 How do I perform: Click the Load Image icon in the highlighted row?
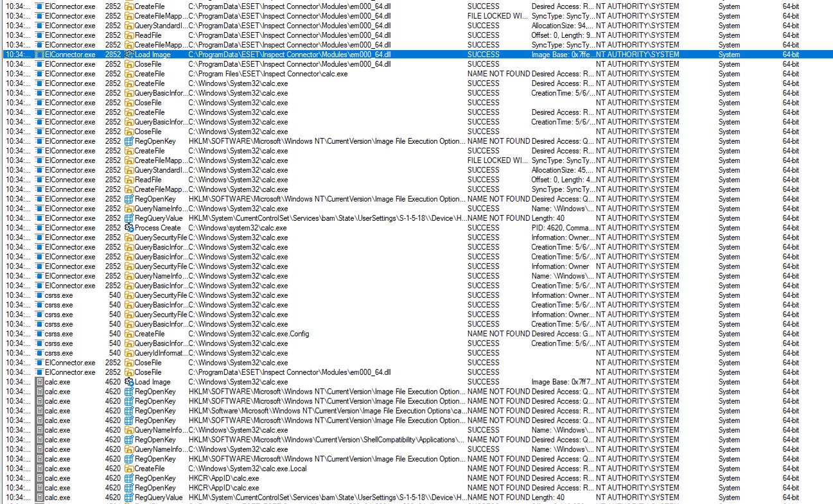129,55
